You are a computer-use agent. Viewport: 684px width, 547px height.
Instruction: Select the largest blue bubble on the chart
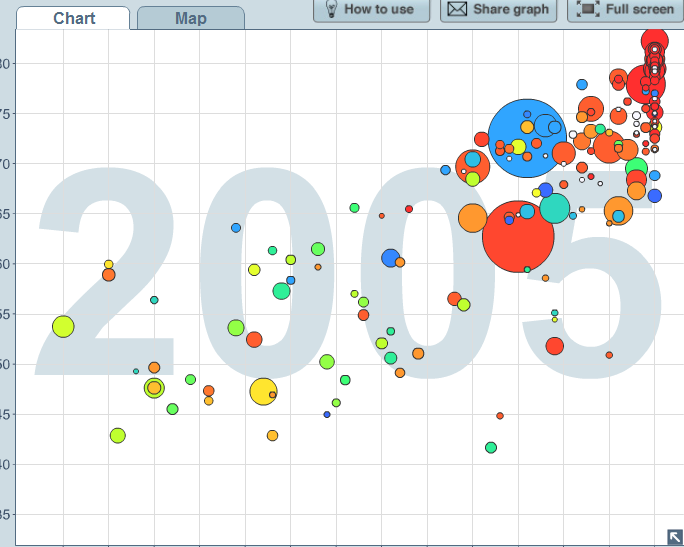[x=526, y=138]
